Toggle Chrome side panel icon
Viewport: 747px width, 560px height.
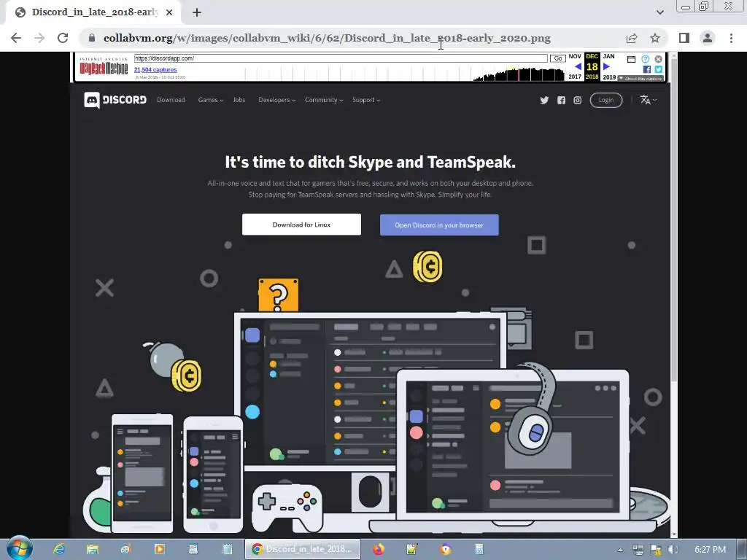[x=684, y=38]
